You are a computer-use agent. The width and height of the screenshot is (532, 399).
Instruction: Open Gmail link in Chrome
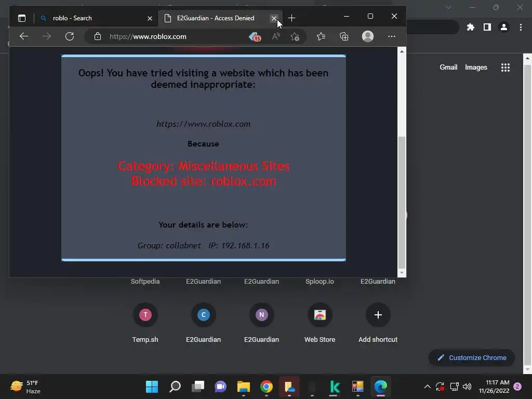(448, 67)
